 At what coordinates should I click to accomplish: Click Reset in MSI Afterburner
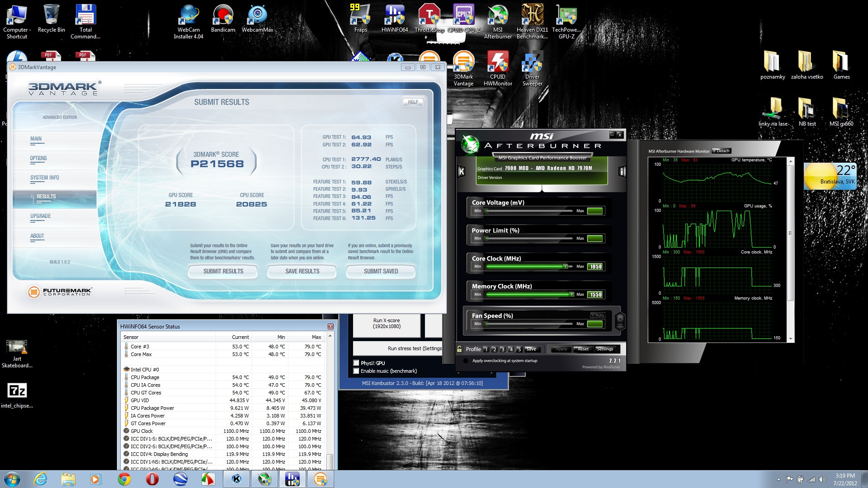point(583,349)
